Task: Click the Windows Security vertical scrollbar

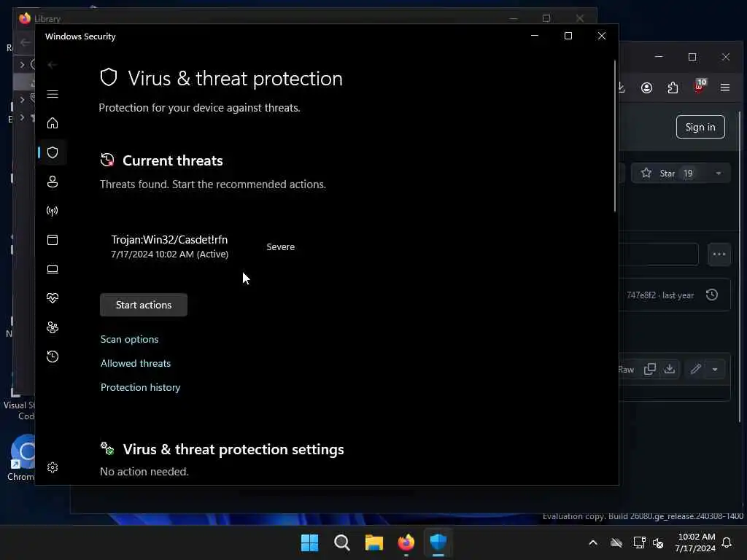Action: 615,136
